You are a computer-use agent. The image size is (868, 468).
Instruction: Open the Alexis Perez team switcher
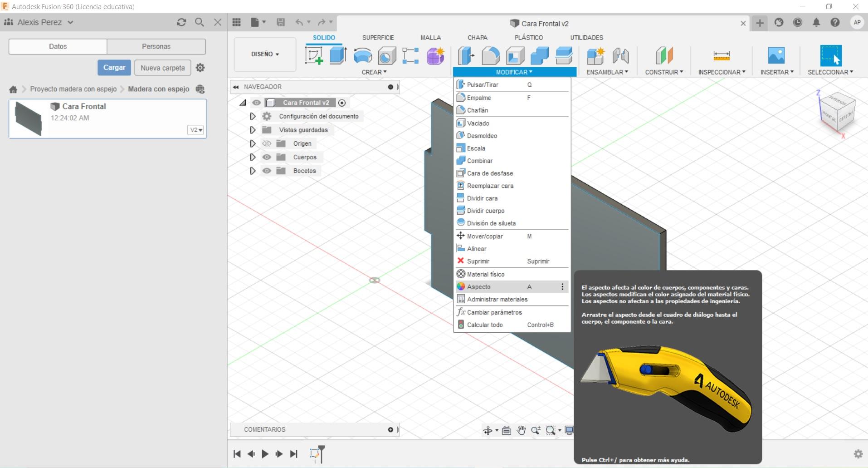39,22
